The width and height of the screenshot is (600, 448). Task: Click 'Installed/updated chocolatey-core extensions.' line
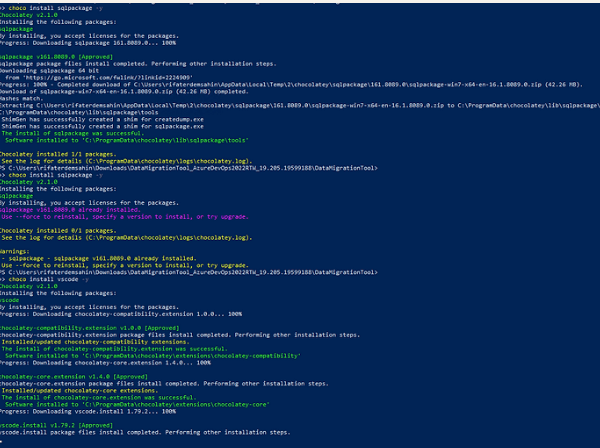coord(80,391)
